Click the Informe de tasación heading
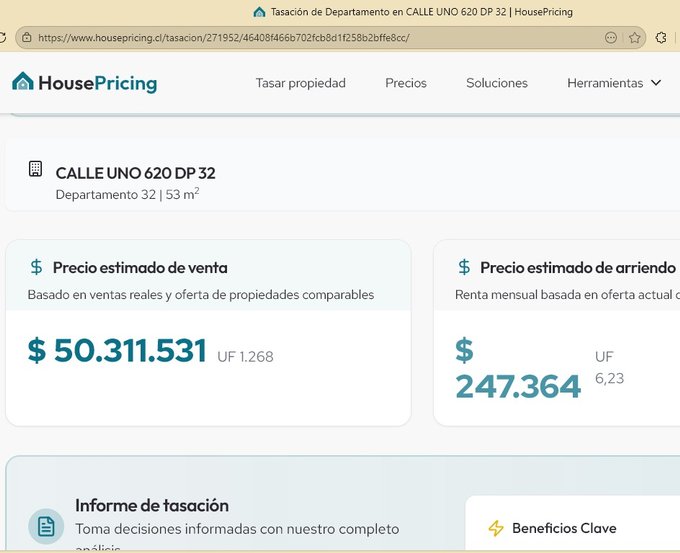This screenshot has height=553, width=680. (152, 505)
